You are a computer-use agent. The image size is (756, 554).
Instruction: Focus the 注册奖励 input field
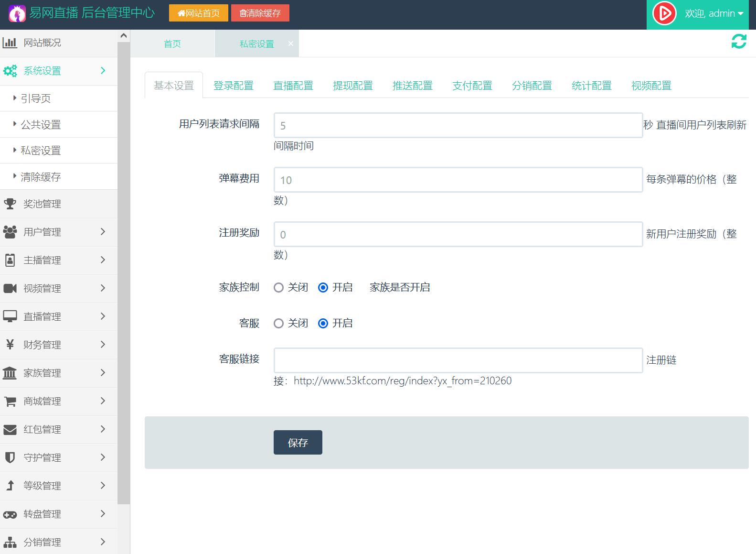(x=458, y=234)
